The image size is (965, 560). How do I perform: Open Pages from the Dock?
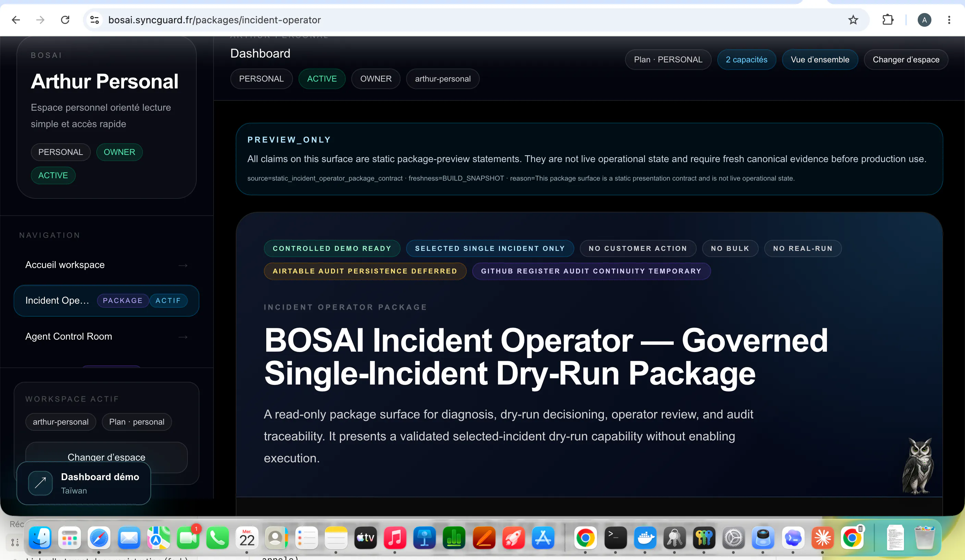(484, 538)
